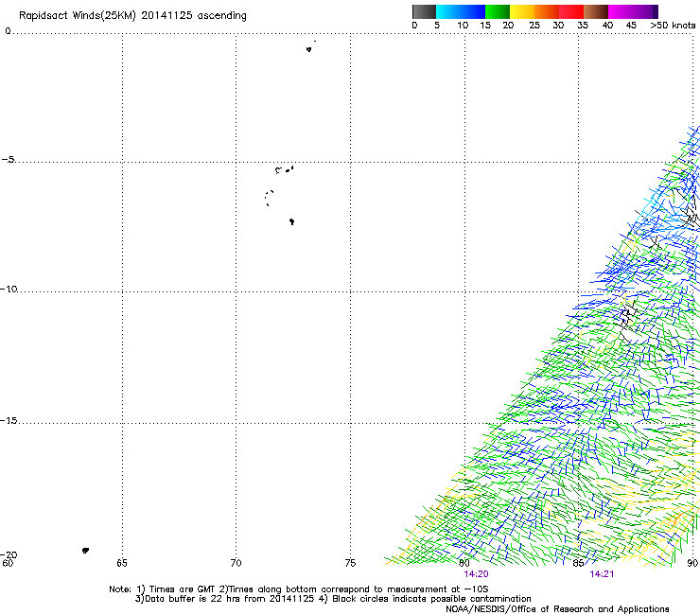This screenshot has height=615, width=700.
Task: Click the '40' knots legend number
Action: point(607,26)
